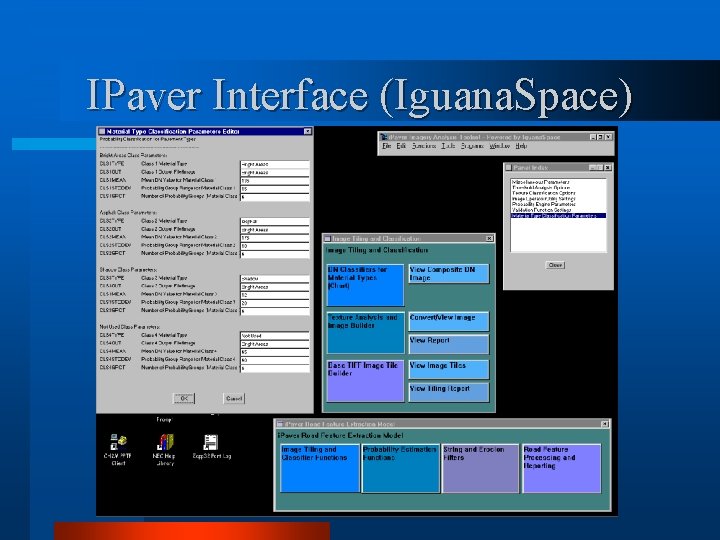Click Bright Areas Probability Group Range field
This screenshot has height=540, width=720.
[275, 189]
